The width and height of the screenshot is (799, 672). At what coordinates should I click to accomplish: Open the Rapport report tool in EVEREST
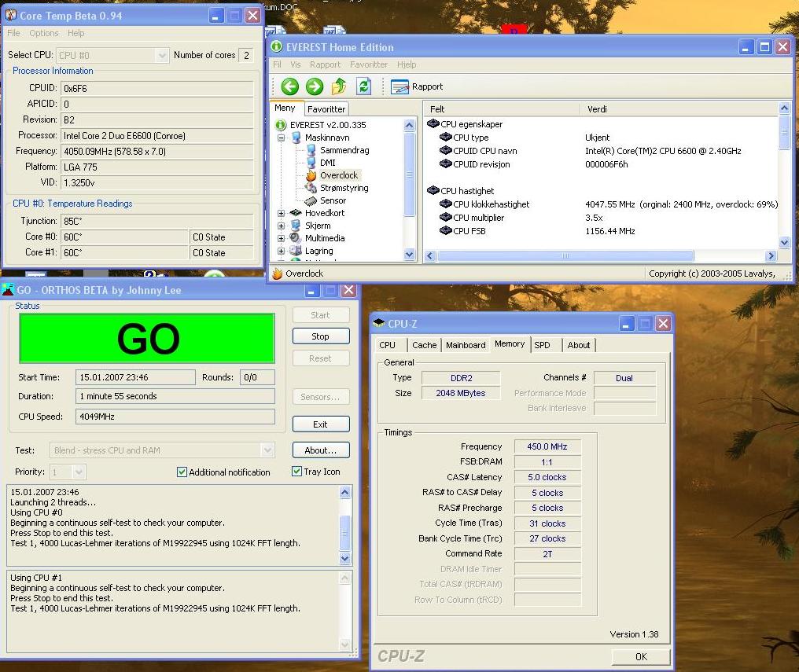pos(417,86)
